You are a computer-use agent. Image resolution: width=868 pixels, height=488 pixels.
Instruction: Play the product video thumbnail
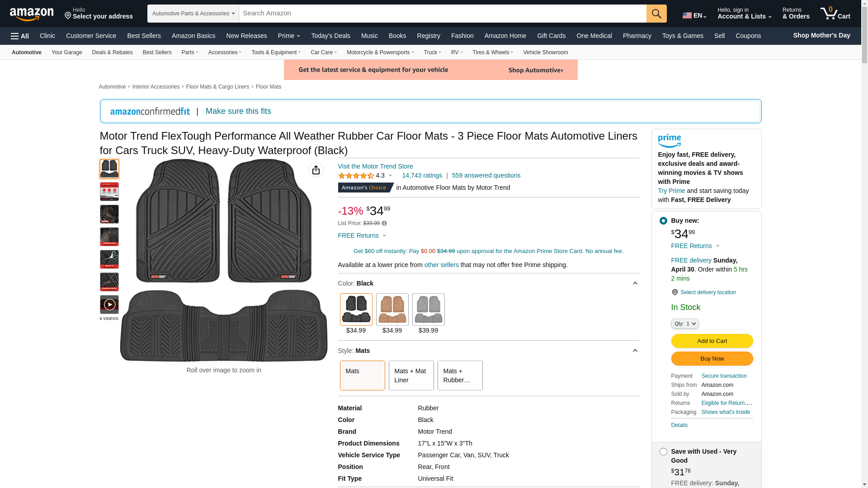pos(109,305)
